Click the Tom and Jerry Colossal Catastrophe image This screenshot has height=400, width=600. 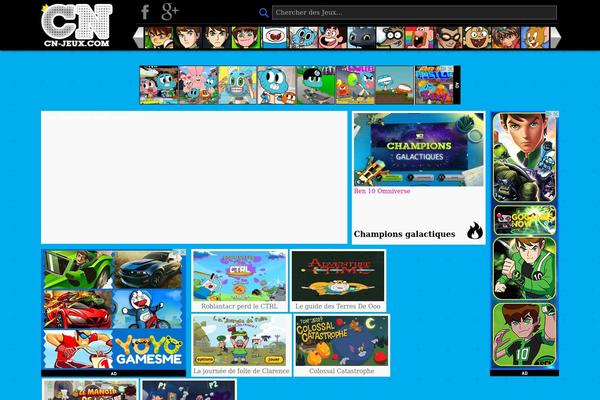pos(342,341)
